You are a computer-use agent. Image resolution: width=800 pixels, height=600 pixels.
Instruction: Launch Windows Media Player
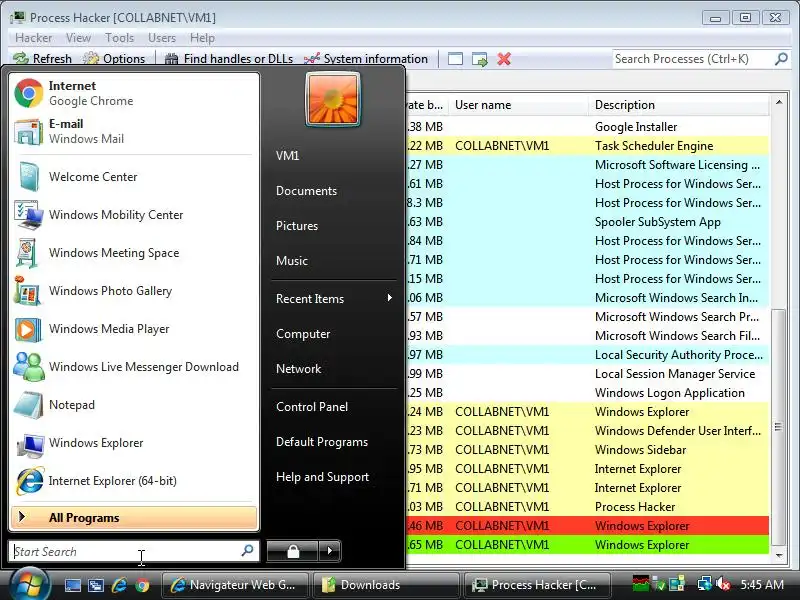pos(134,329)
